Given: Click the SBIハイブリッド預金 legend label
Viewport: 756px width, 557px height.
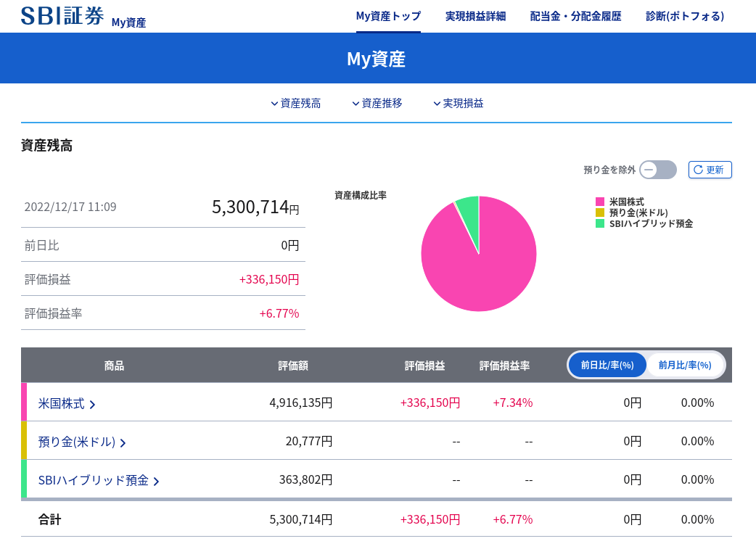Looking at the screenshot, I should 651,223.
